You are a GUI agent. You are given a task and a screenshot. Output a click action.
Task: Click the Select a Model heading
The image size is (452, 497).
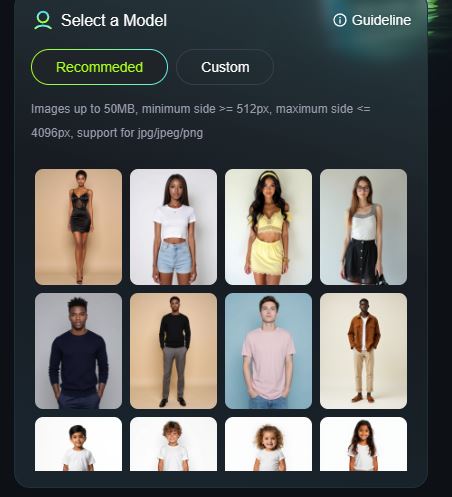tap(114, 20)
